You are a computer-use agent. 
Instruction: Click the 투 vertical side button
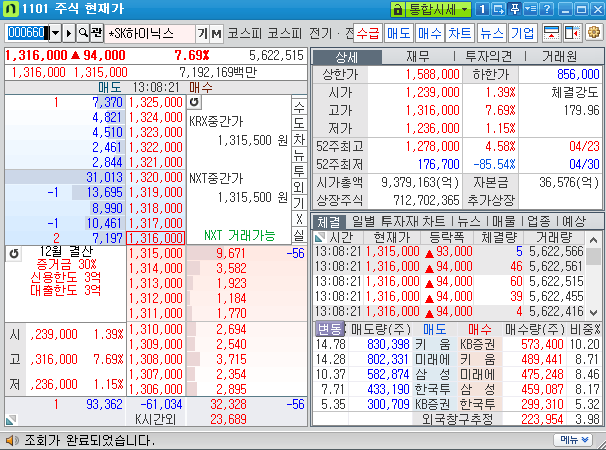point(299,171)
